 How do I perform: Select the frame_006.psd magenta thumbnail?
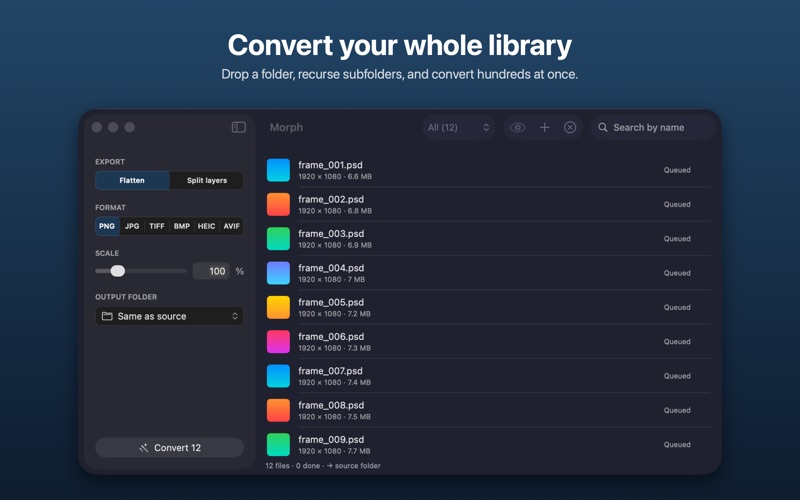[x=278, y=341]
